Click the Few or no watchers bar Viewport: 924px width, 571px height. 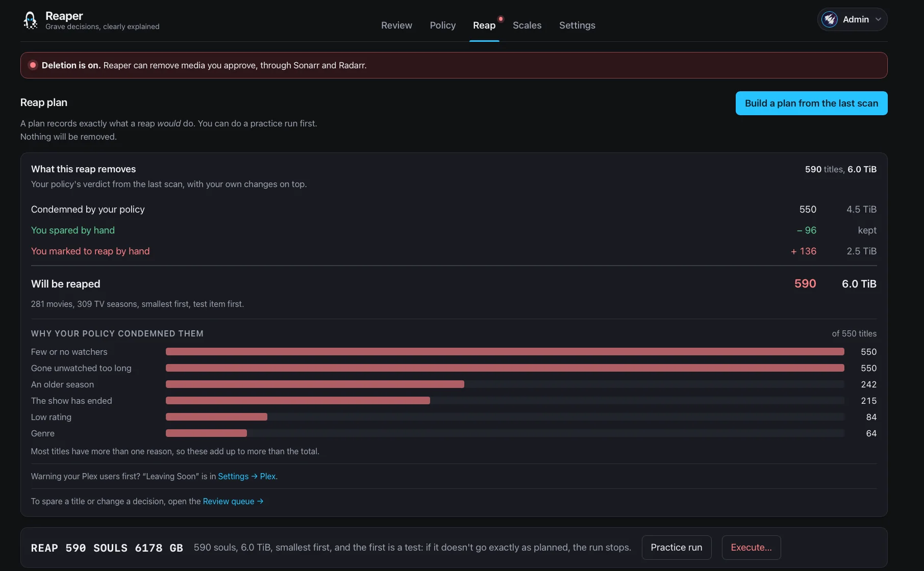click(x=505, y=352)
